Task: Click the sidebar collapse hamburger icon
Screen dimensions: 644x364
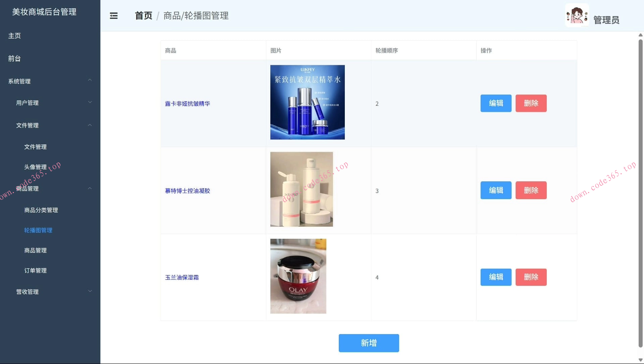Action: (114, 16)
